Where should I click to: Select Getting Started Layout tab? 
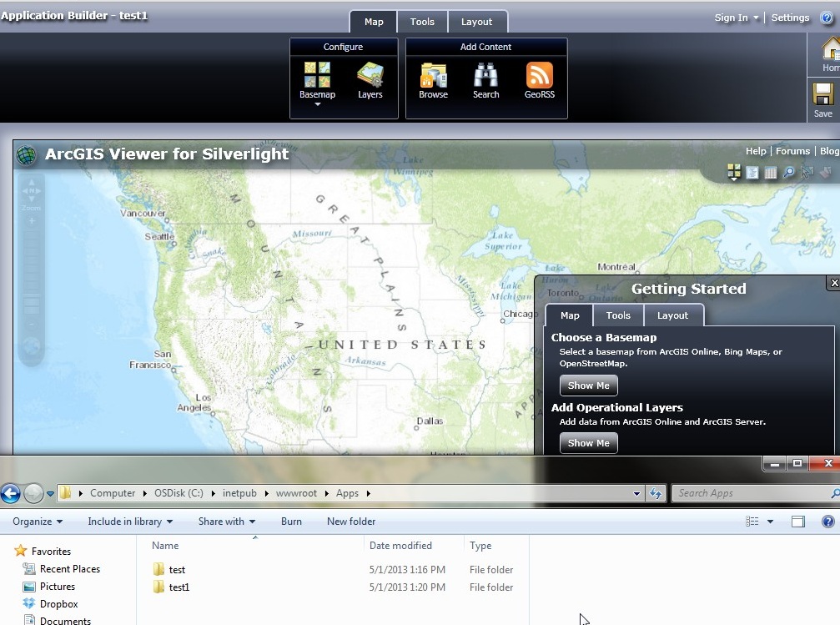coord(673,315)
